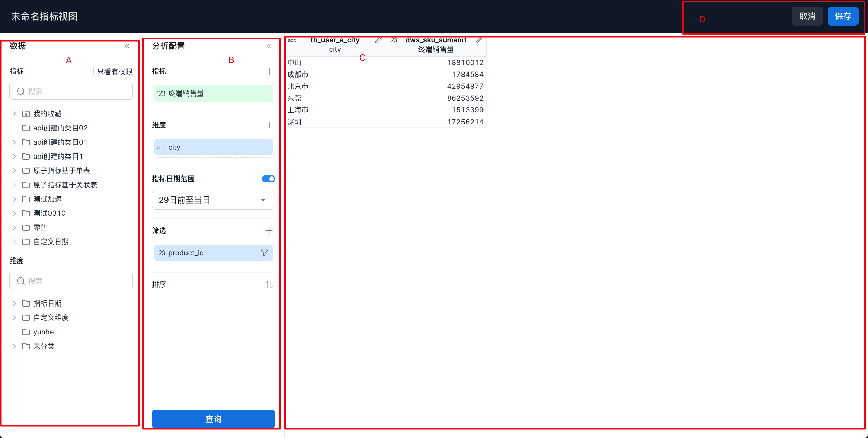Viewport: 868px width, 438px height.
Task: Click the 取消 button
Action: [x=807, y=16]
